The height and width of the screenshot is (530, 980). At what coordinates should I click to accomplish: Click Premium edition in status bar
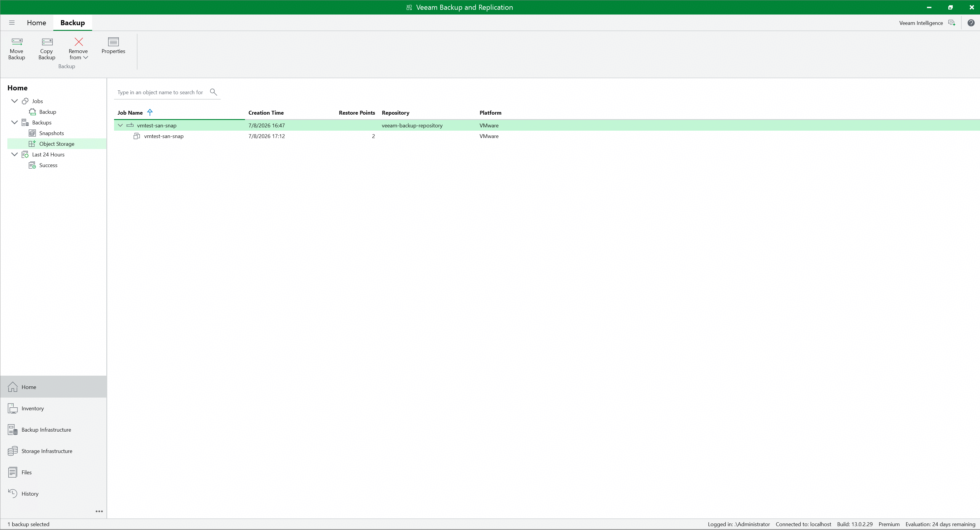click(889, 524)
